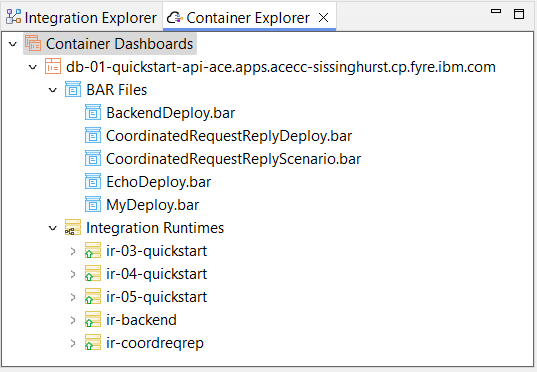Click the BAR Files folder icon
This screenshot has height=372, width=537.
pos(73,89)
